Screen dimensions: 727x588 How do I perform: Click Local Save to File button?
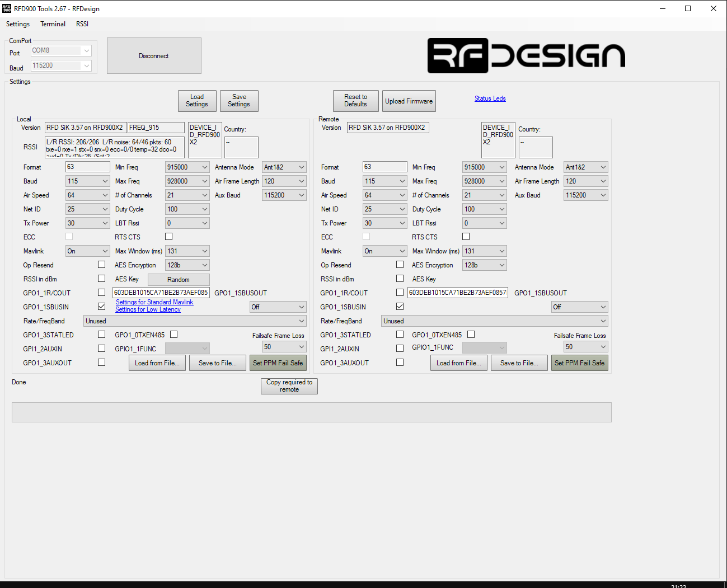click(218, 363)
